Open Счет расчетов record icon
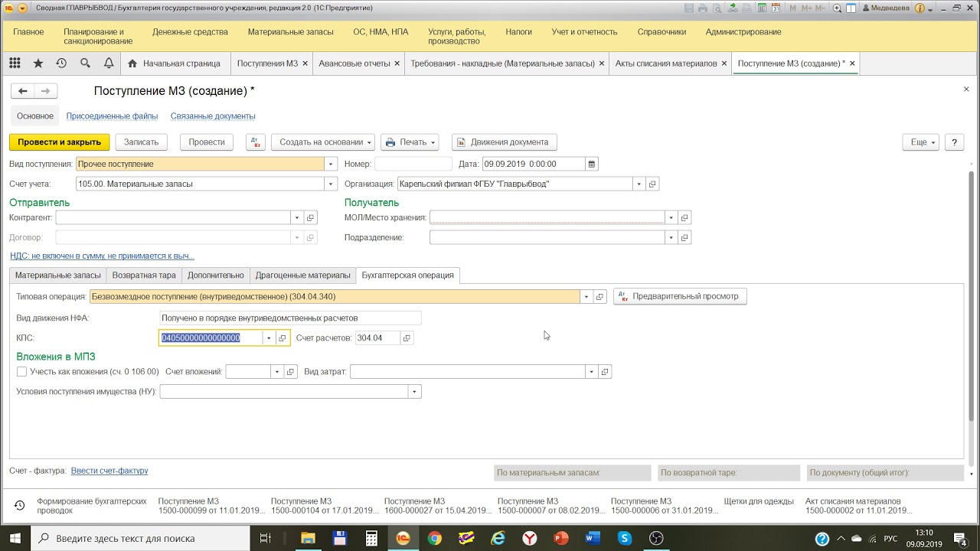The width and height of the screenshot is (980, 551). (x=407, y=338)
